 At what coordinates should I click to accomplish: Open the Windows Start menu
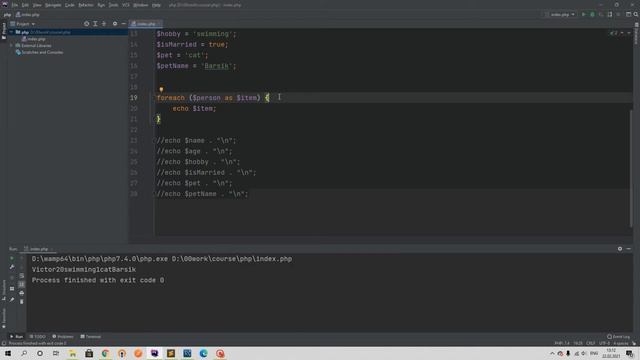coord(8,353)
